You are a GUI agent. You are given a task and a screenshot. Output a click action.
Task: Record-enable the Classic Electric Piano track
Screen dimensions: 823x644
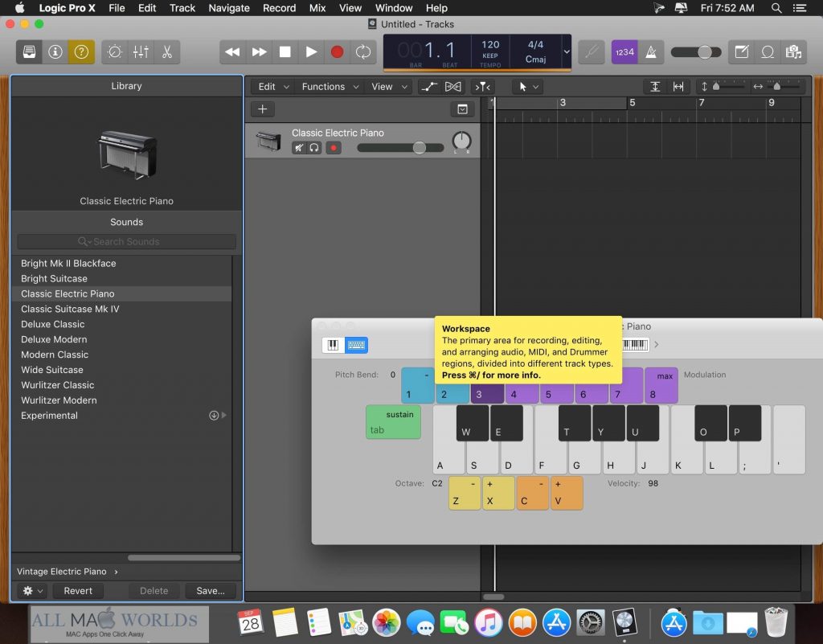pyautogui.click(x=334, y=148)
